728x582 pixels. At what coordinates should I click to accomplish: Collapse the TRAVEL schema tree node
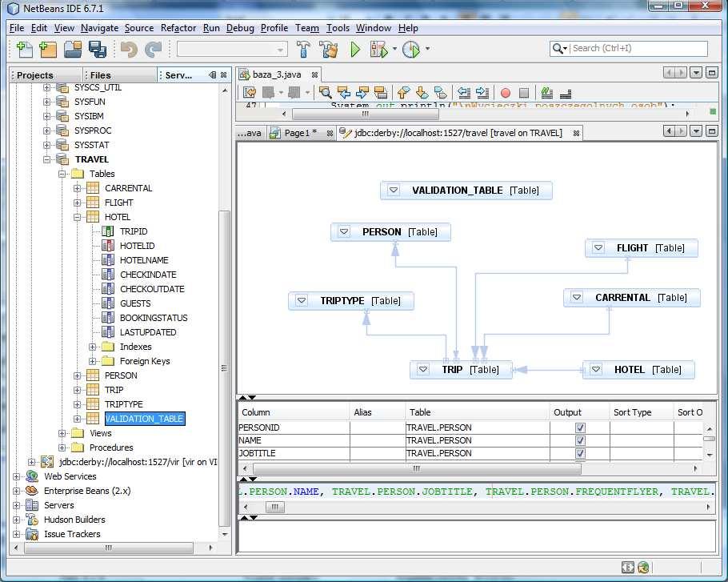click(47, 159)
